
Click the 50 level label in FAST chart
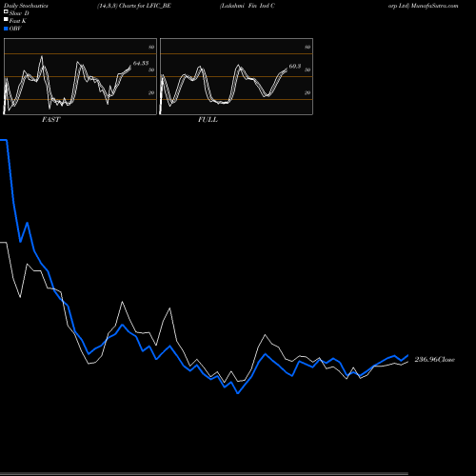151,70
